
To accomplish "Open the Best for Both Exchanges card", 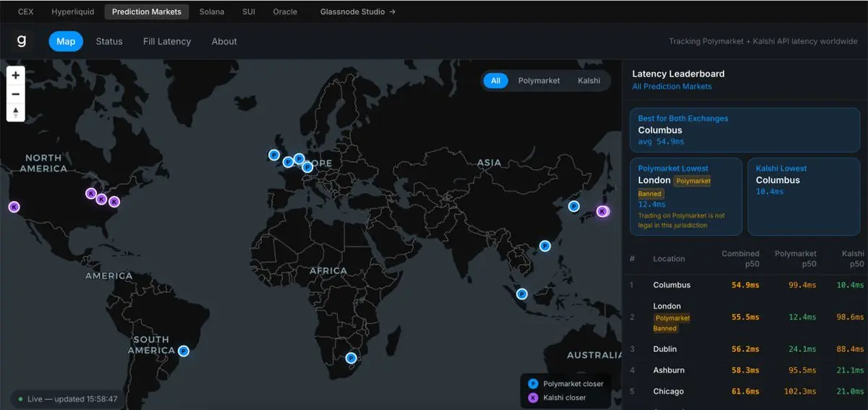I will [745, 130].
